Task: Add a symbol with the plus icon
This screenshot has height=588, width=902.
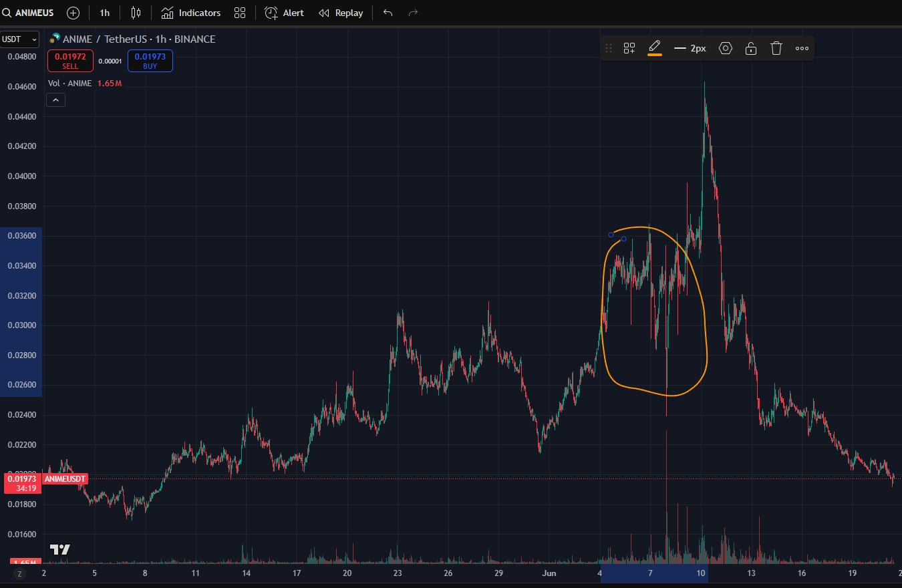Action: click(73, 13)
